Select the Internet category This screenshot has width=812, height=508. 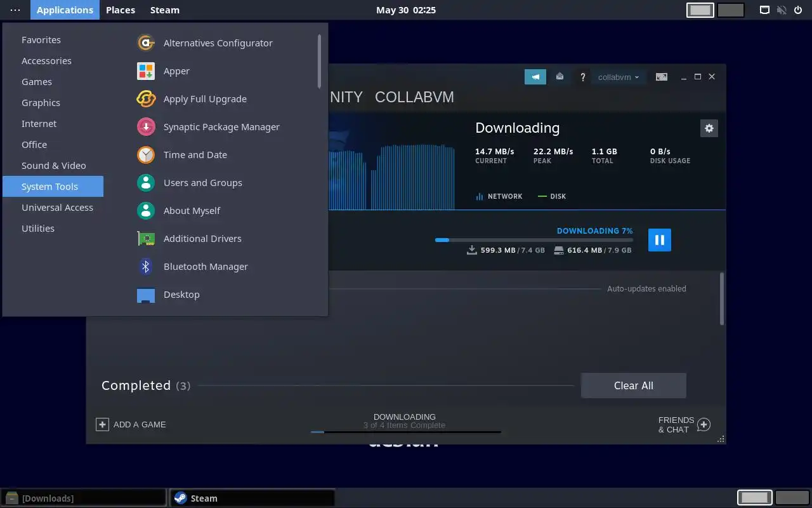click(53, 124)
